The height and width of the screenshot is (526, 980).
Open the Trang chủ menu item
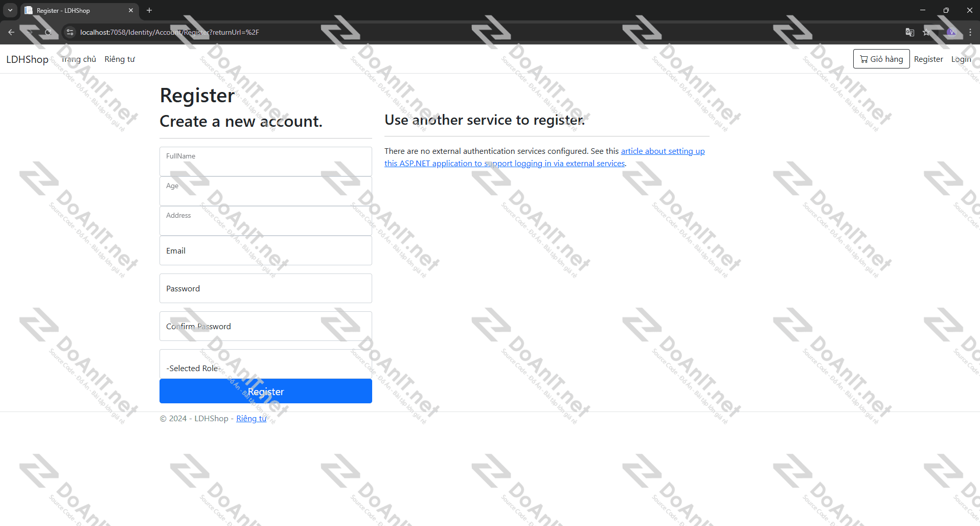pyautogui.click(x=78, y=59)
